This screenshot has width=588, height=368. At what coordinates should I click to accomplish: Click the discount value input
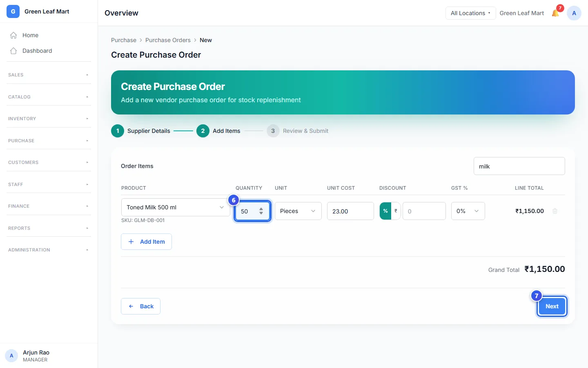(424, 211)
